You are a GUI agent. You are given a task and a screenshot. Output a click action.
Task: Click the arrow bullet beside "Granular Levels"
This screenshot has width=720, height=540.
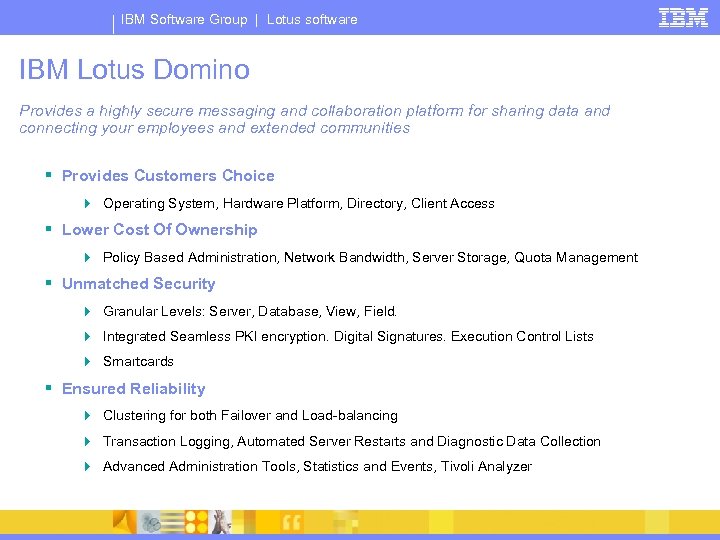[87, 311]
